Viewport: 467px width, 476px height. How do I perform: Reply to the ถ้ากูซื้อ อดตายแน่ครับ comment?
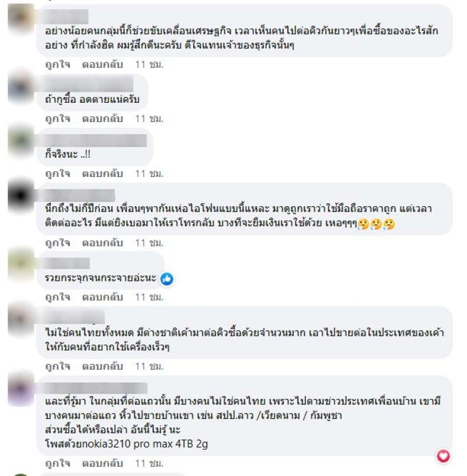103,119
